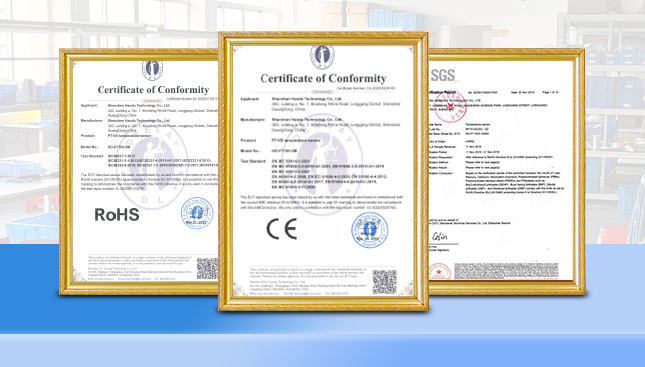The image size is (645, 367).
Task: Click the barcode strip on SGS report footer
Action: click(506, 270)
